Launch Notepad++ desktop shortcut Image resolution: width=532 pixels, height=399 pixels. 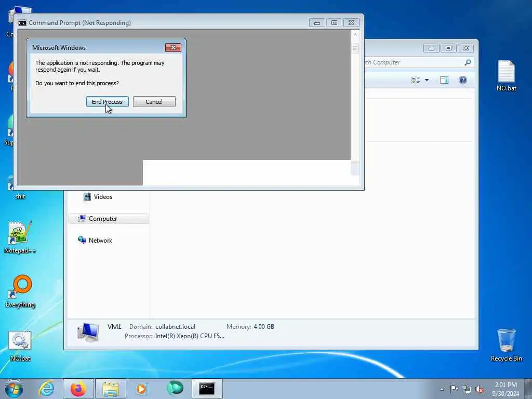[20, 237]
